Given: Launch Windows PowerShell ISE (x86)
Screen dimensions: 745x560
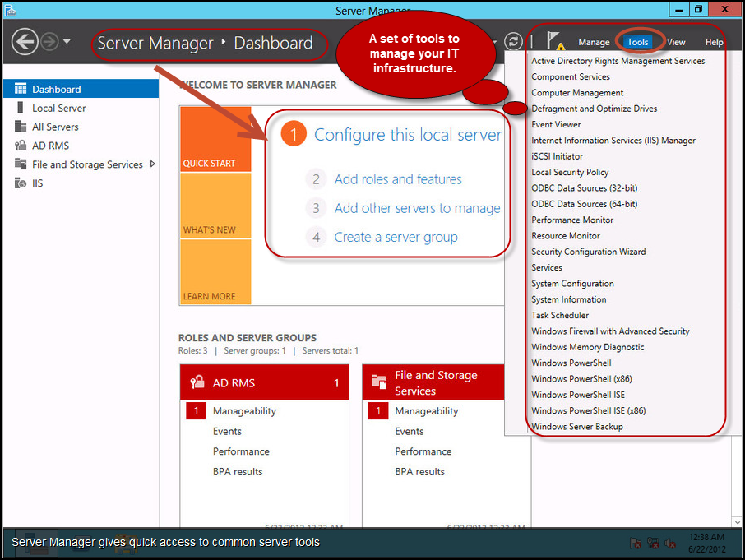Looking at the screenshot, I should click(x=588, y=411).
